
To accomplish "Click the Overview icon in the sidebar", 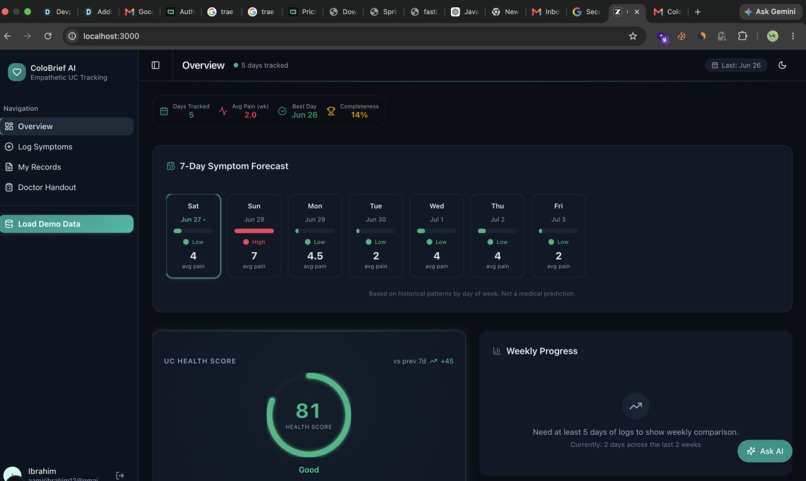I will (9, 126).
